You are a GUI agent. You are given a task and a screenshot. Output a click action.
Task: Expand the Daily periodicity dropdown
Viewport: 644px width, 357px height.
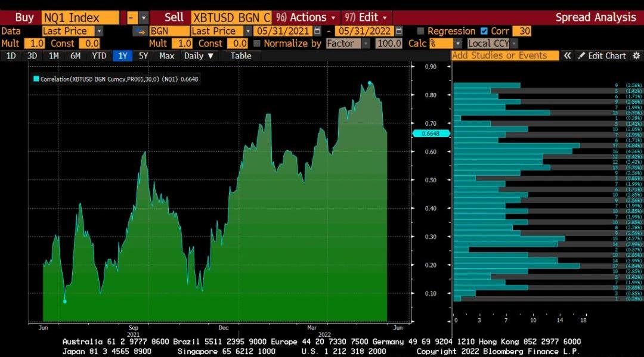point(199,55)
